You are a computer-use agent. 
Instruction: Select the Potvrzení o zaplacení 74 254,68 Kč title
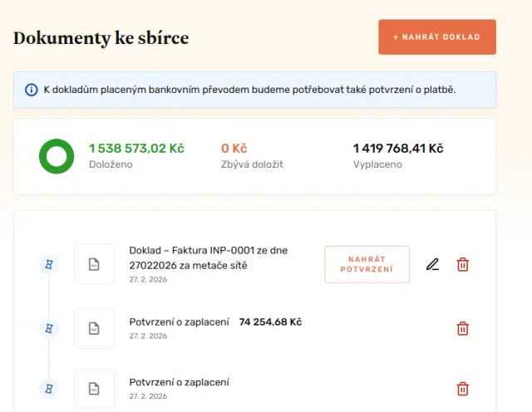tap(214, 321)
